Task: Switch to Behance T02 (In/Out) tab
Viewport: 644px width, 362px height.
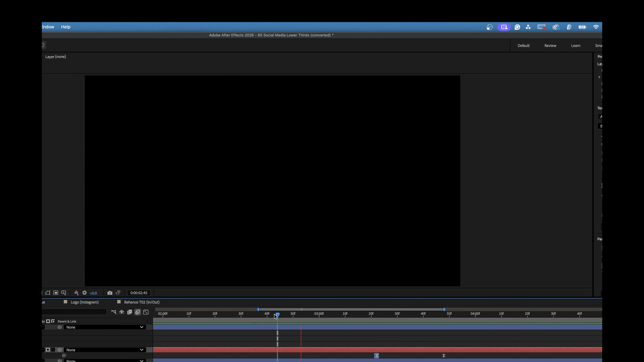Action: 142,302
